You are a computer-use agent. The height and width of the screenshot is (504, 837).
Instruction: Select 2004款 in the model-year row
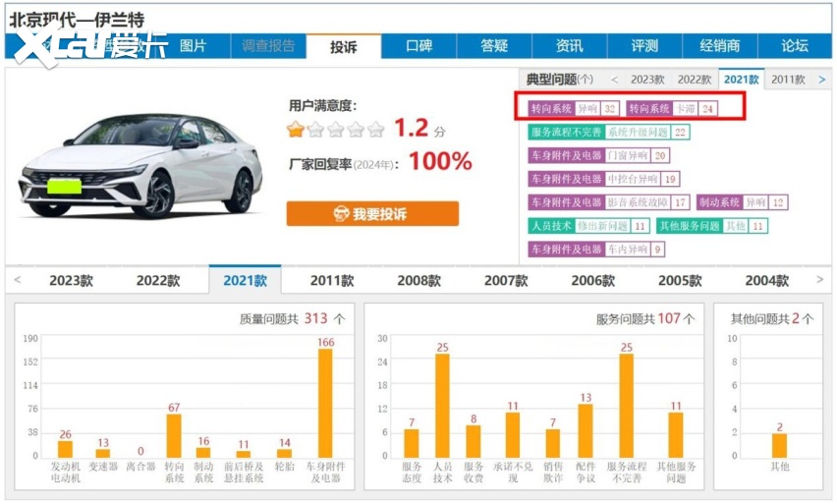pyautogui.click(x=767, y=280)
